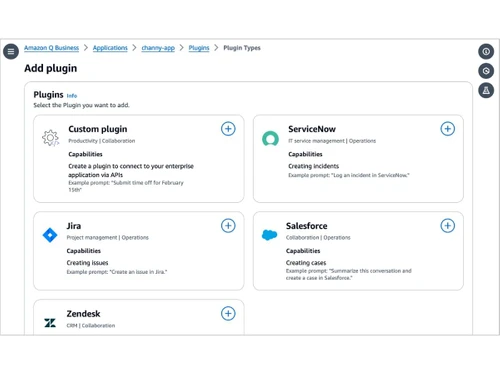Click the ServiceNow card title
Image resolution: width=500 pixels, height=375 pixels.
coord(312,129)
